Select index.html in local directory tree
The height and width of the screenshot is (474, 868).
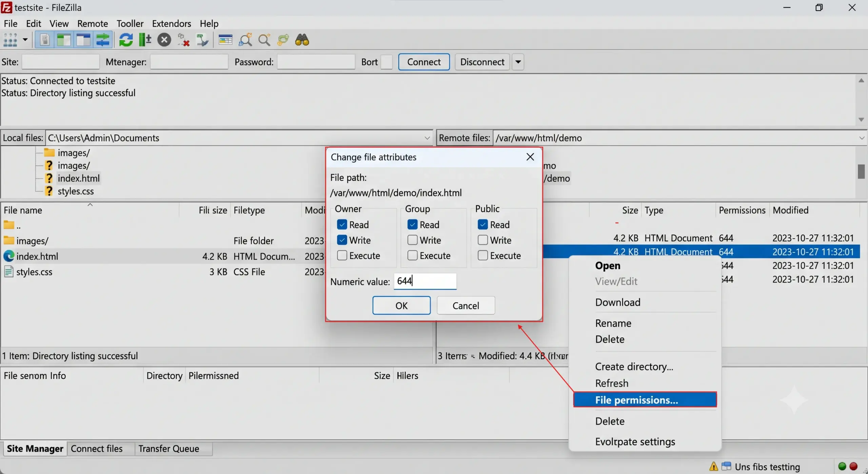click(79, 178)
